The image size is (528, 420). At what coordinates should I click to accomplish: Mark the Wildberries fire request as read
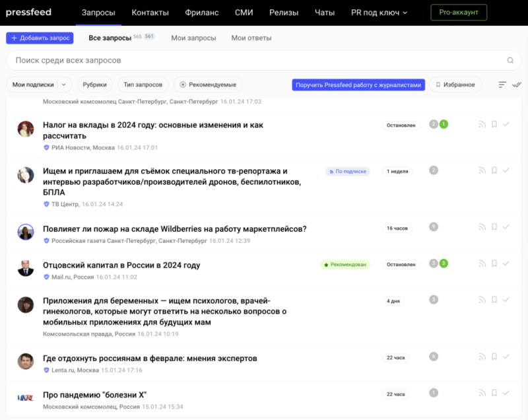[506, 227]
